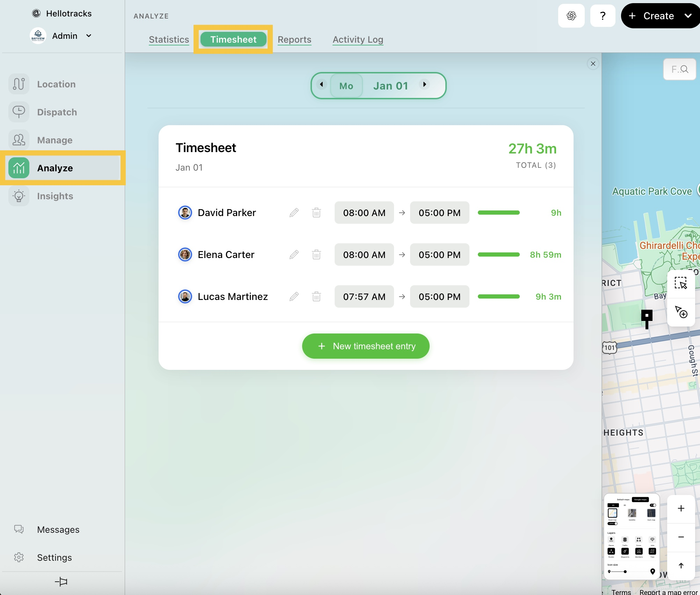Open Dispatch in the sidebar
Image resolution: width=700 pixels, height=595 pixels.
point(57,112)
